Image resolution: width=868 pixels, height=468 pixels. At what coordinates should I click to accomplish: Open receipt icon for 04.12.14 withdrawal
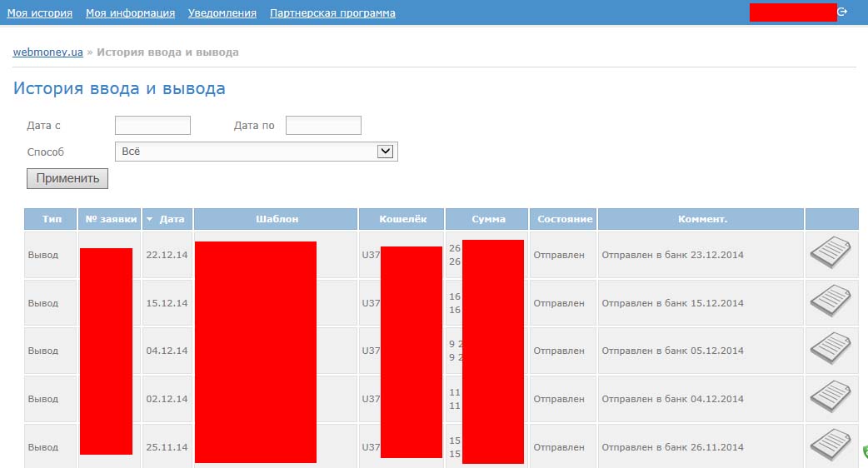(830, 350)
